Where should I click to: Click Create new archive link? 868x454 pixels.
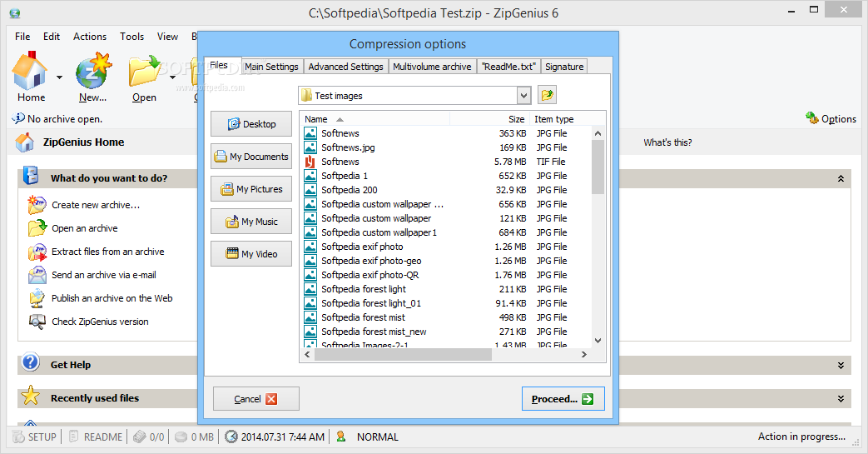(96, 205)
